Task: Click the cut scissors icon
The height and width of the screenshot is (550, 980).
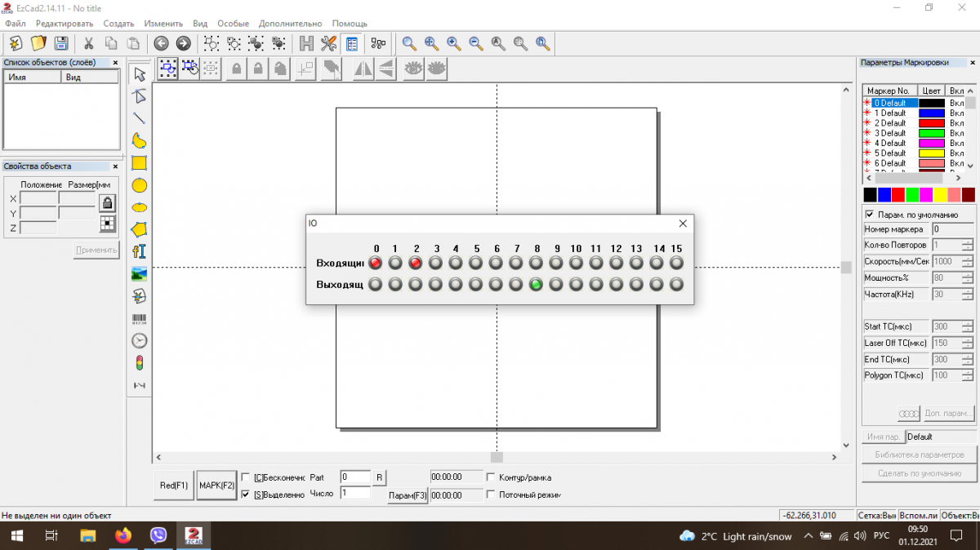Action: coord(88,43)
